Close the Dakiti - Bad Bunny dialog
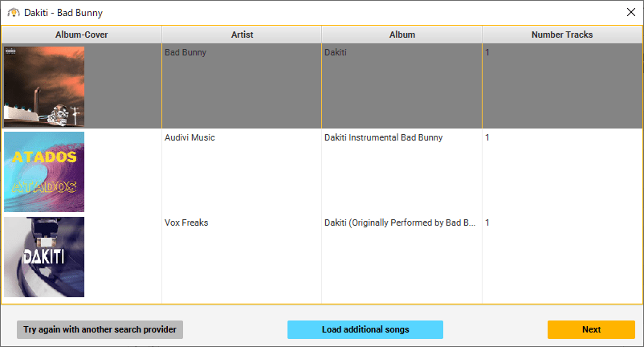This screenshot has height=347, width=644. coord(631,12)
